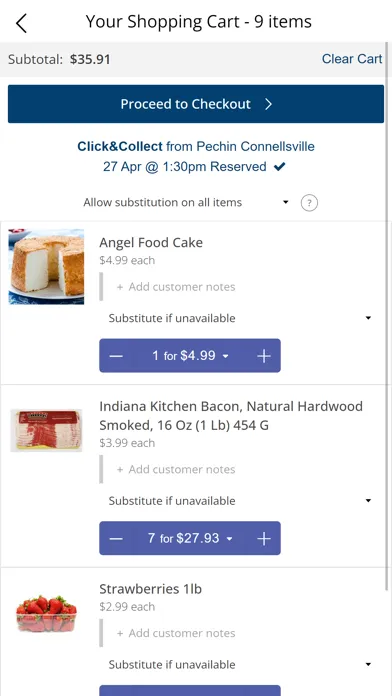
Task: Click the Reserved checkmark icon
Action: click(x=279, y=167)
